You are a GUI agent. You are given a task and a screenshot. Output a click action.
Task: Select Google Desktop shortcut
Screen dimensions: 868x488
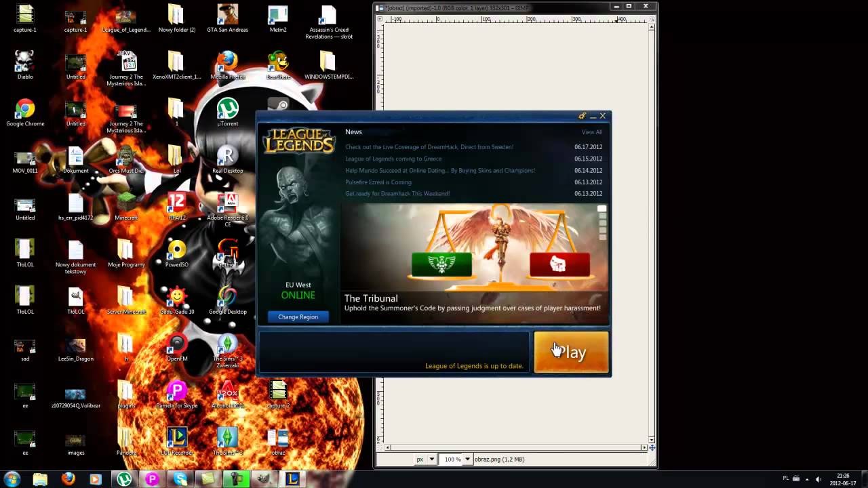click(x=227, y=300)
